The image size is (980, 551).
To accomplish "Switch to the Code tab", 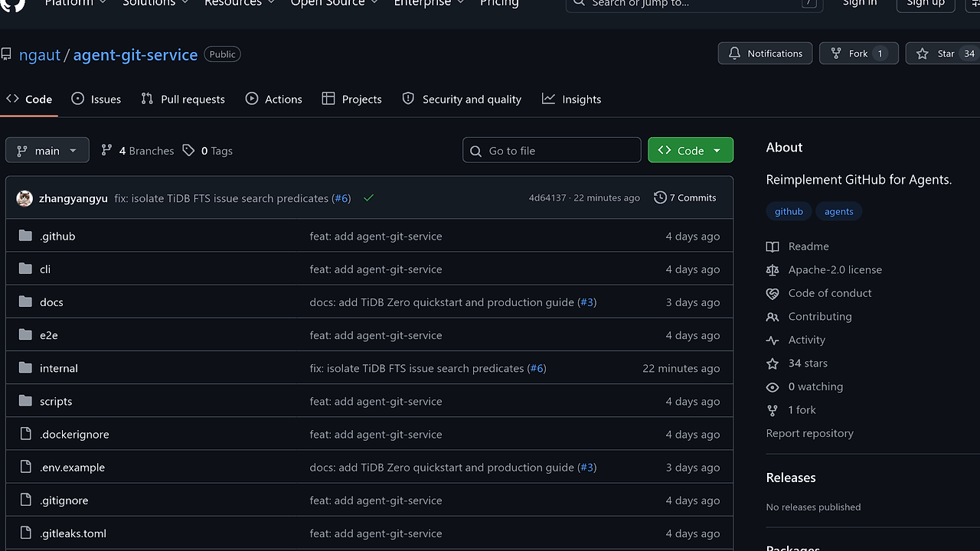I will coord(29,99).
